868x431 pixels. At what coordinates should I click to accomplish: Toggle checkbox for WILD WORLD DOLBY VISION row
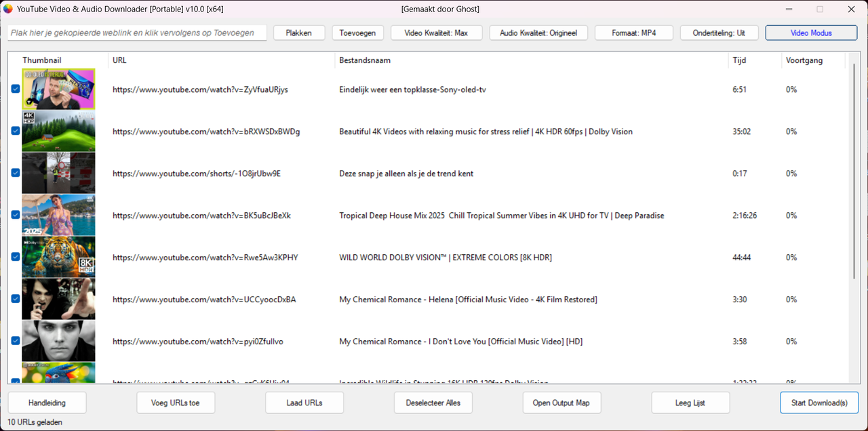tap(16, 257)
